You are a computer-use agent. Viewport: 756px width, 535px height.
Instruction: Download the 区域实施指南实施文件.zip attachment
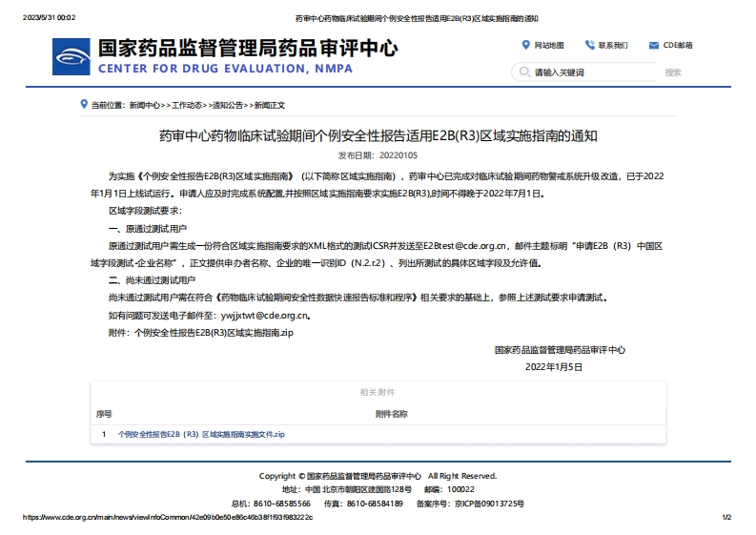tap(201, 434)
